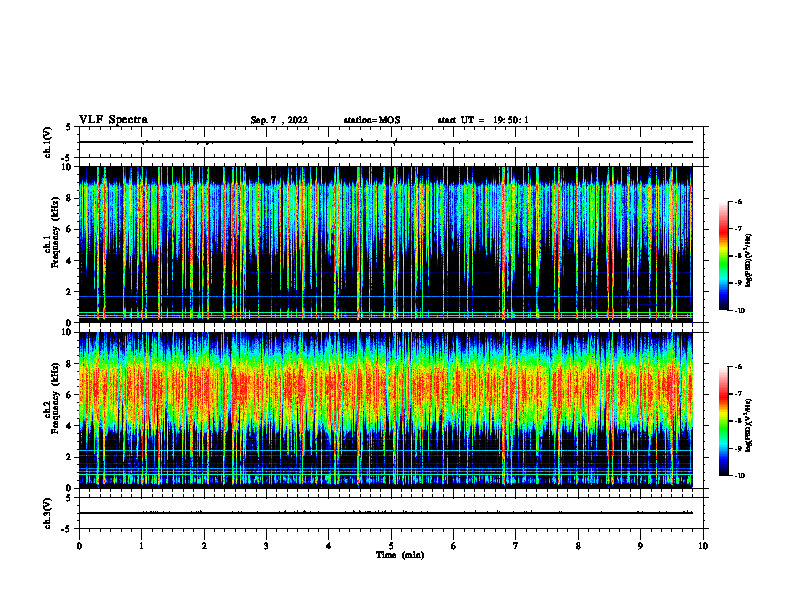
Task: Click the "ch.3(V)" waveform axis label
Action: click(48, 513)
